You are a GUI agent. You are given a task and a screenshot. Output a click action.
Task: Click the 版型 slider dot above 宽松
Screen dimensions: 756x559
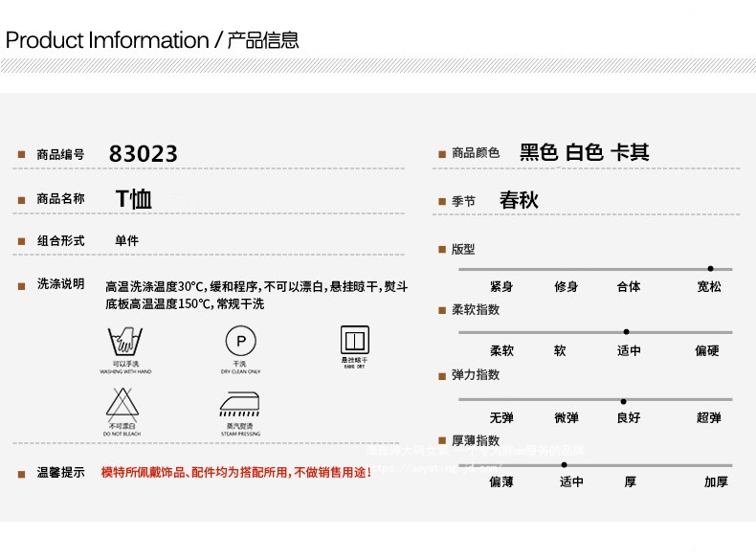pos(710,269)
